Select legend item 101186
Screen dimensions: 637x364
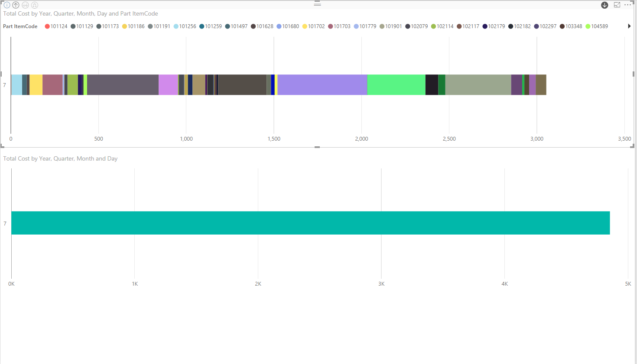coord(133,26)
